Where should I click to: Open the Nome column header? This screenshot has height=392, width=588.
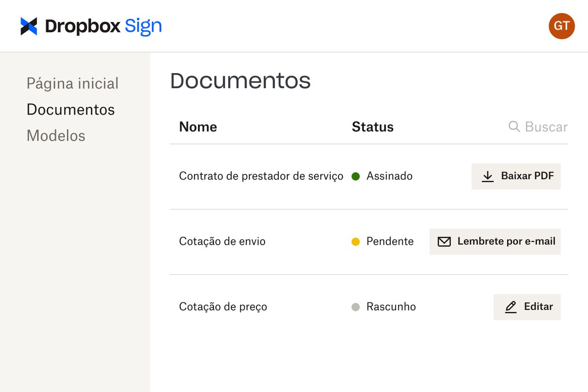[198, 127]
